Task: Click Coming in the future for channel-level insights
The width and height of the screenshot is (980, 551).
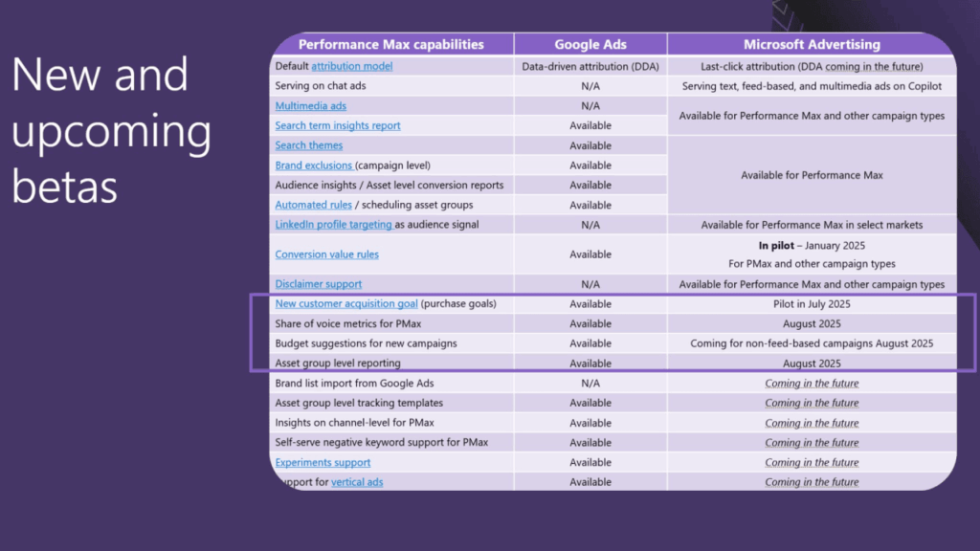Action: click(x=812, y=423)
